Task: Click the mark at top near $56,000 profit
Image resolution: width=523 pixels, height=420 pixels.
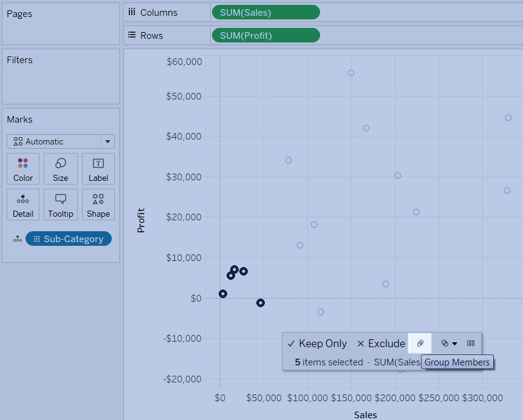Action: (351, 73)
